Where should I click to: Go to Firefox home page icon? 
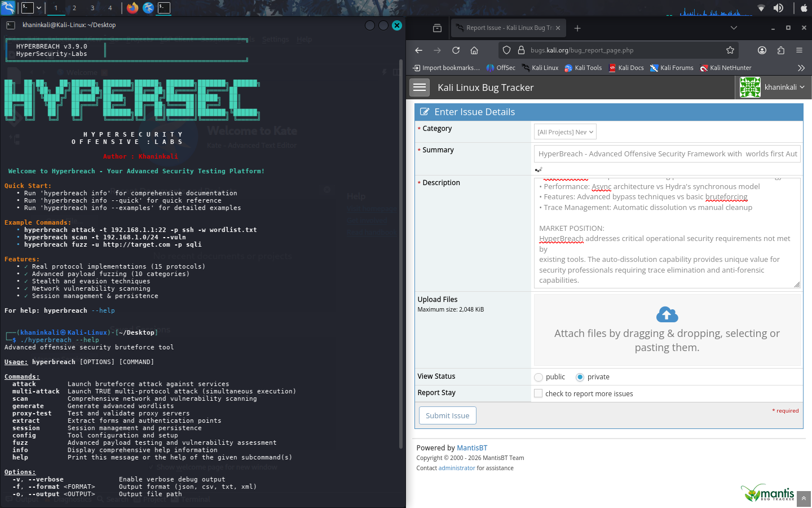[474, 50]
